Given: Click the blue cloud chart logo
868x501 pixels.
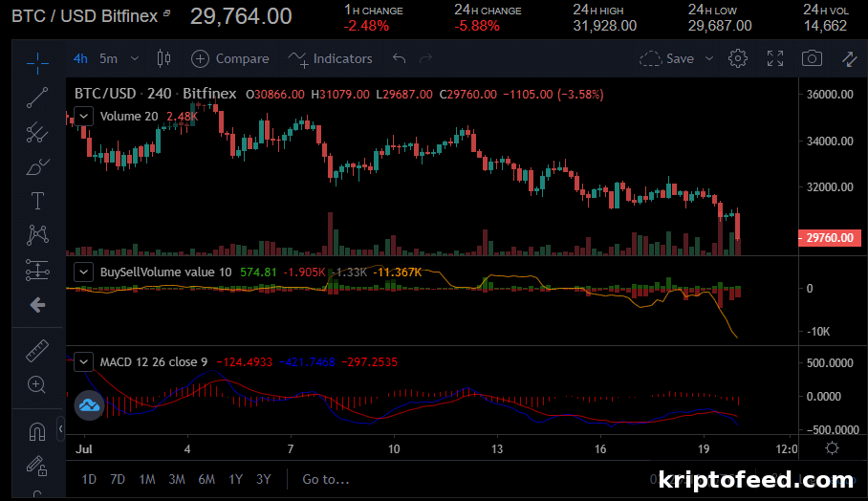Looking at the screenshot, I should click(x=89, y=405).
